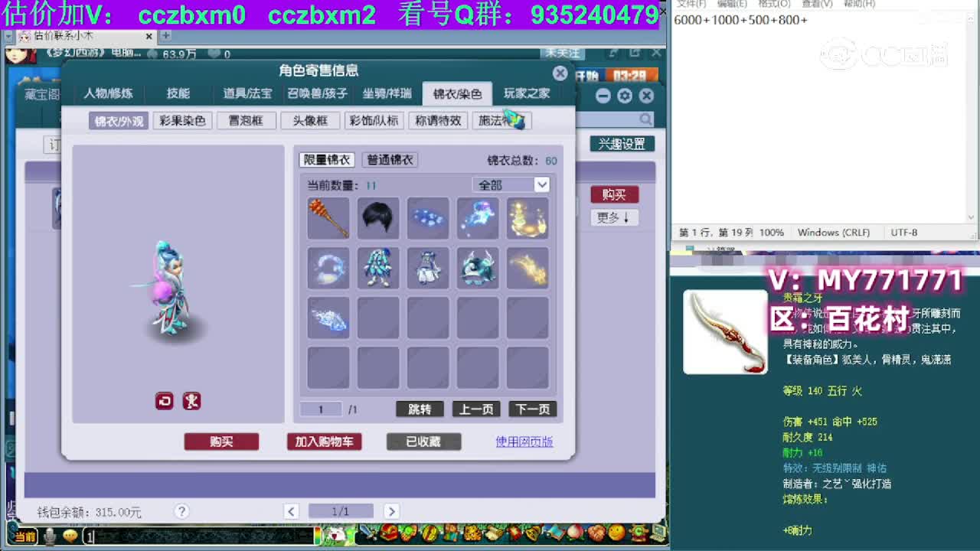980x551 pixels.
Task: Click the crossed swords icon in game toolbar
Action: pyautogui.click(x=370, y=533)
